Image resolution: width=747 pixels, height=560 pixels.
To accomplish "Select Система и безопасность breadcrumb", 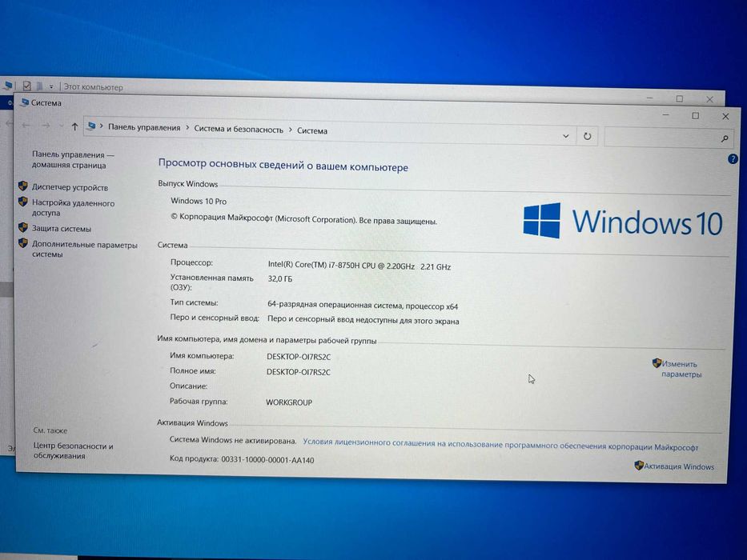I will [239, 129].
